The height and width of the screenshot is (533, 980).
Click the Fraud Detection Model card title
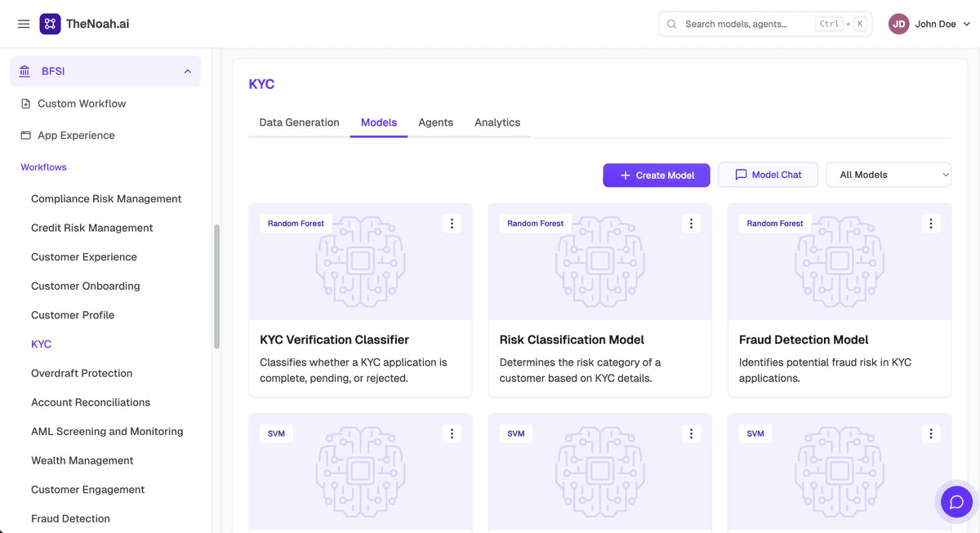click(804, 340)
